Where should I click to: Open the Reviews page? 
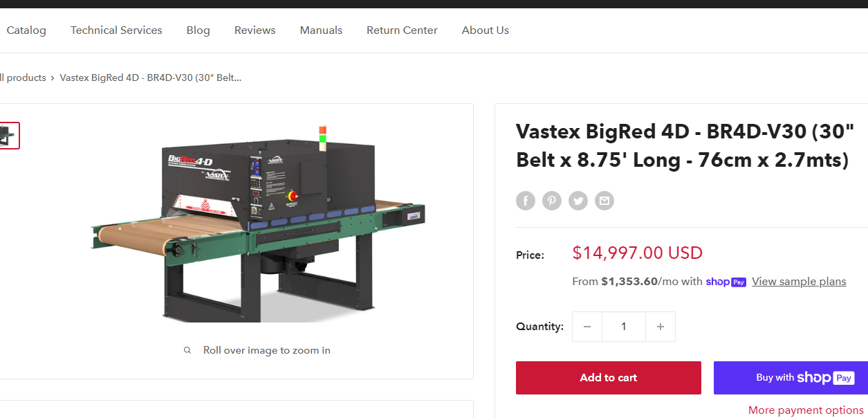pos(255,30)
